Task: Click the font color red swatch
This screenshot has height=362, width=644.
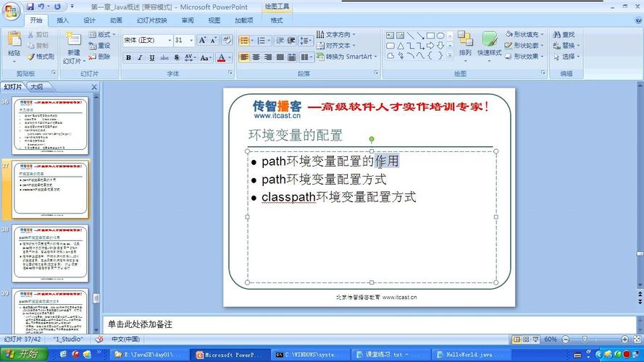Action: click(222, 58)
